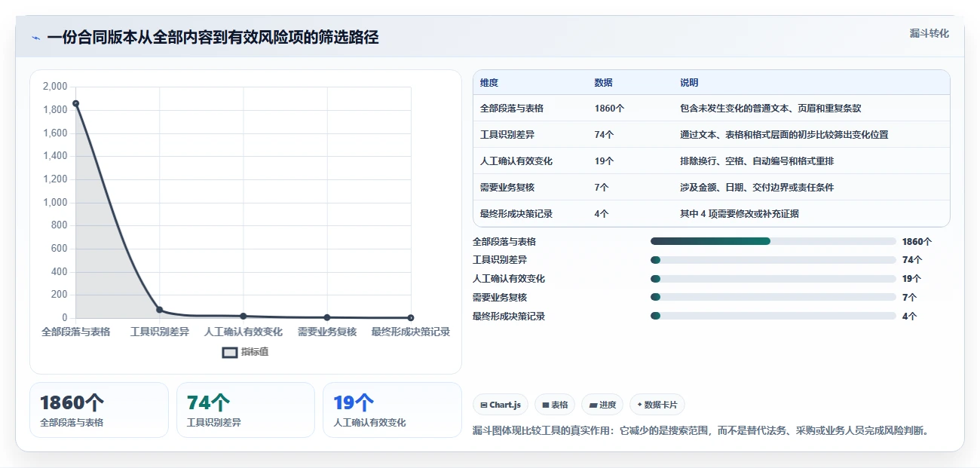
Task: Click the 工具识别差异 progress bar
Action: coord(773,260)
